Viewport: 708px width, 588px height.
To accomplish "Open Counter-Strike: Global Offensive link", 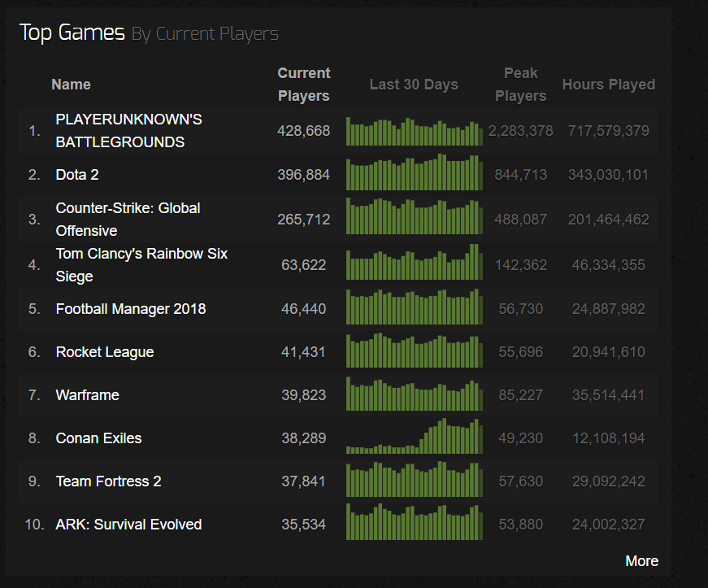I will pyautogui.click(x=128, y=220).
